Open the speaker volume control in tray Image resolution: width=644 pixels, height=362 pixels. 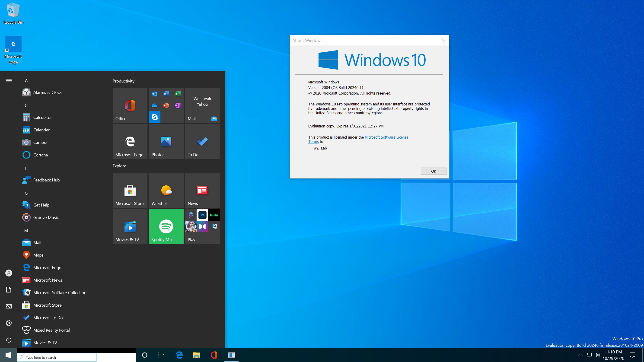[597, 355]
